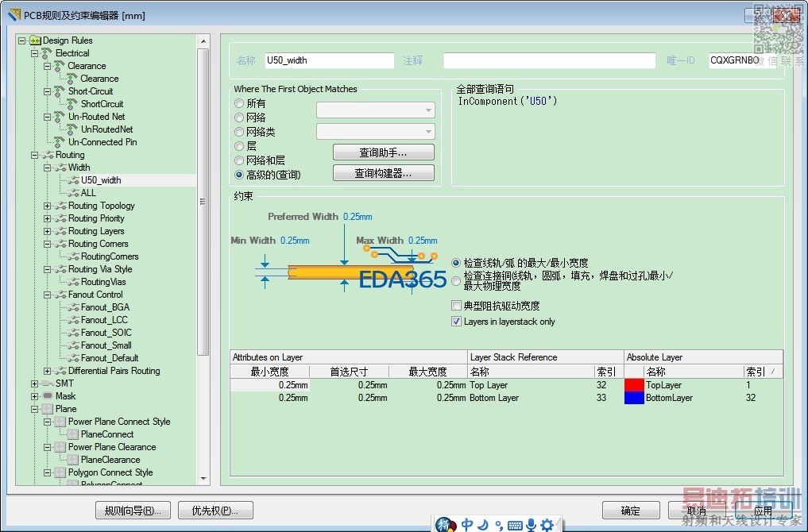The height and width of the screenshot is (532, 808).
Task: Click the UnRoutedNet rule icon
Action: [72, 129]
